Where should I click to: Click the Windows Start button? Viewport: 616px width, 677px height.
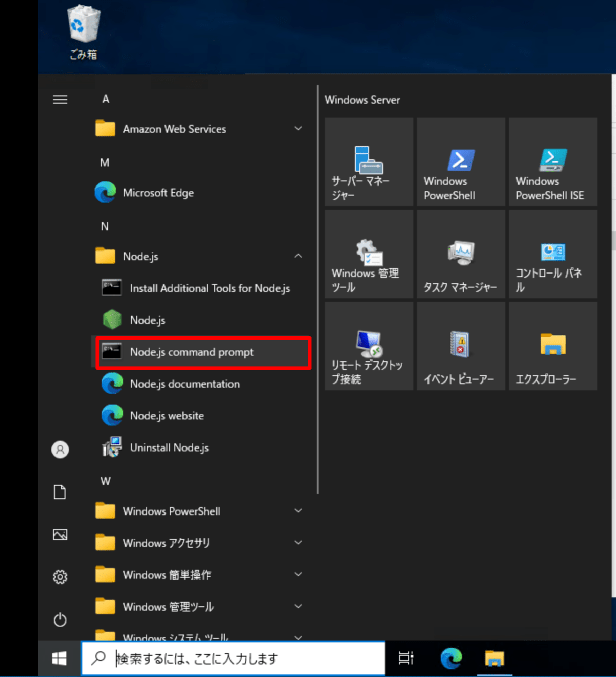point(59,659)
